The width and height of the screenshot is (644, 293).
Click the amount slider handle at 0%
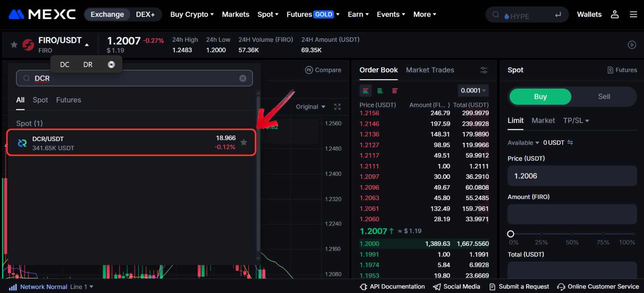click(x=511, y=234)
